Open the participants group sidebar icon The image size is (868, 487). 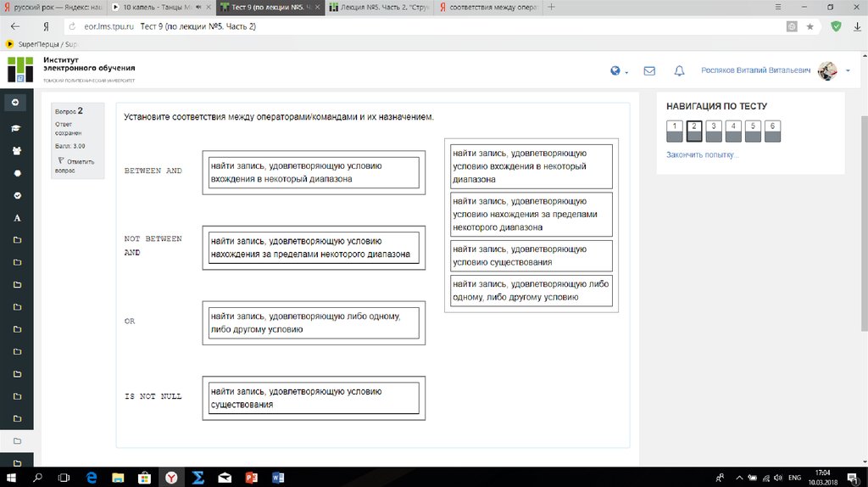17,151
